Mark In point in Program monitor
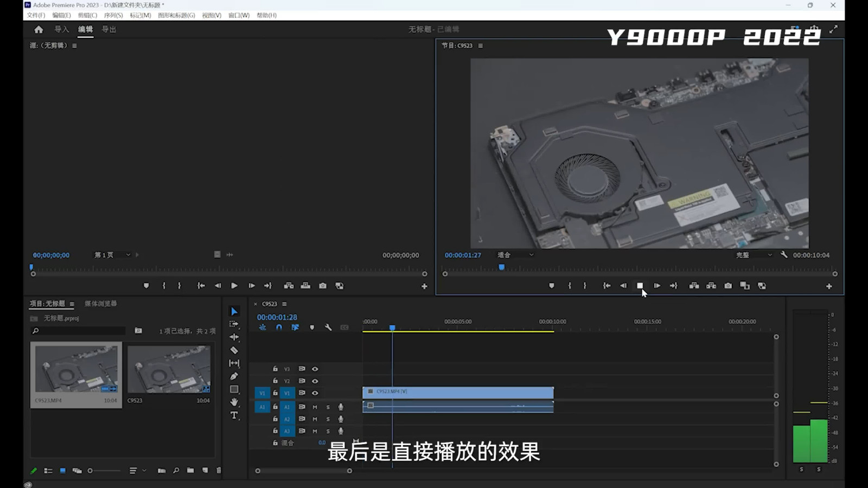This screenshot has width=868, height=488. (570, 286)
